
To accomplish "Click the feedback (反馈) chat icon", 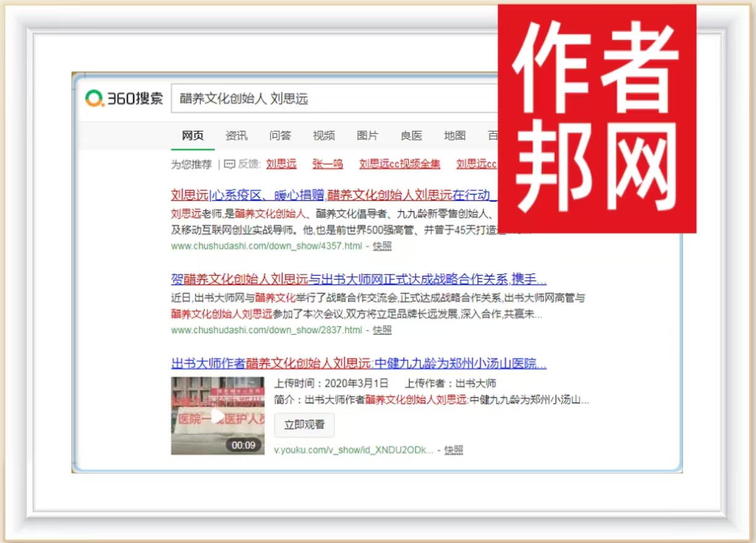I will point(230,164).
